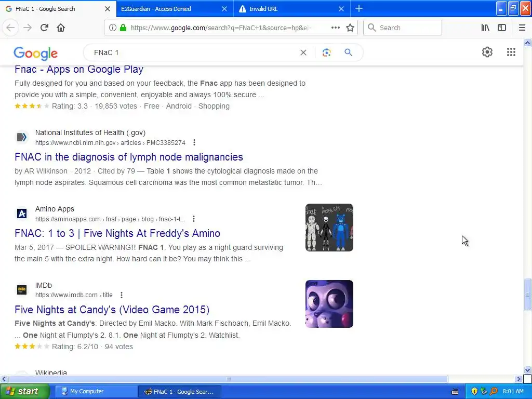This screenshot has width=532, height=399.
Task: Click the forward navigation arrow
Action: 28,28
